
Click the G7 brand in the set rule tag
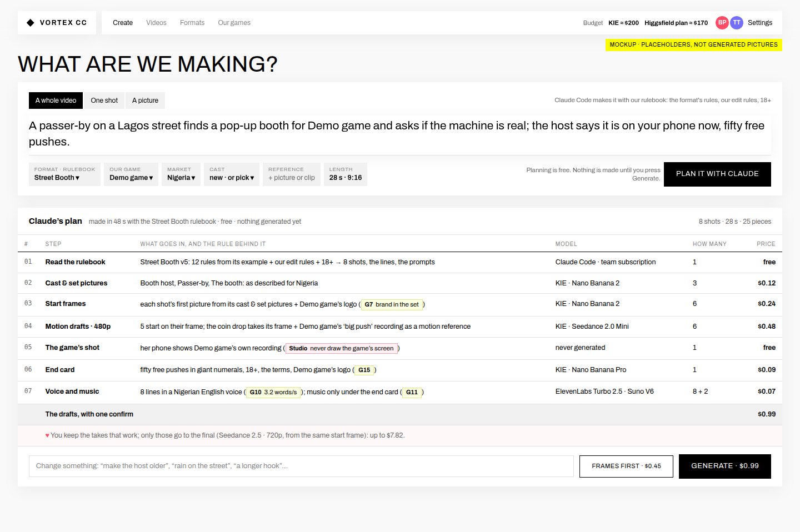pyautogui.click(x=392, y=304)
